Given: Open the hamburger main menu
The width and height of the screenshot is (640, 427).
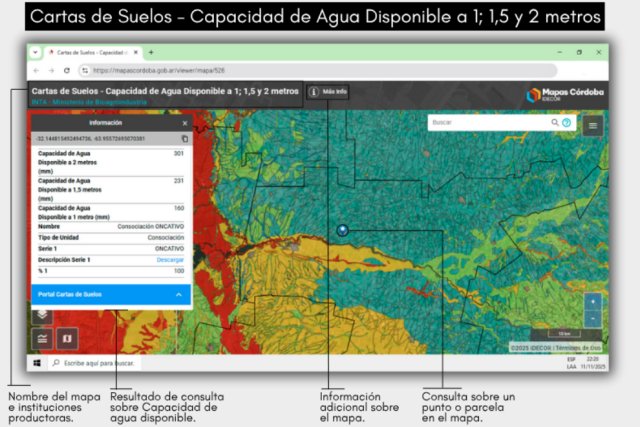Looking at the screenshot, I should (x=594, y=125).
